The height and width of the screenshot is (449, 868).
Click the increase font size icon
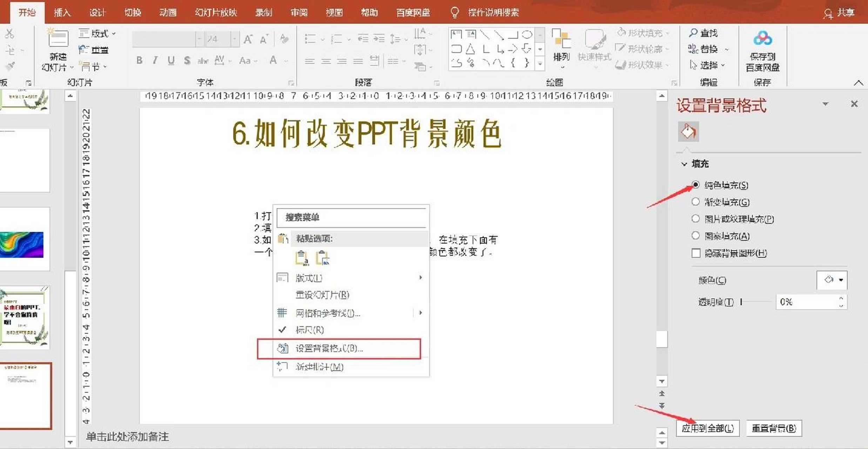248,39
